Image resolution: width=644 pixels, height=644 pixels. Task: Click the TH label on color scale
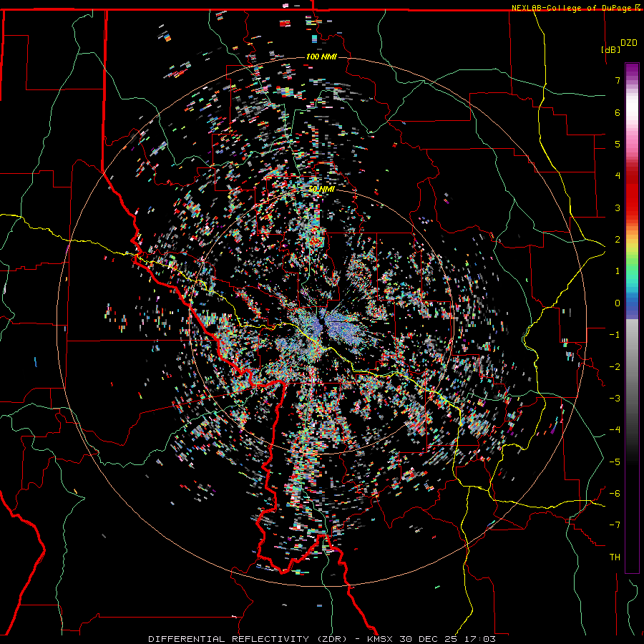click(x=615, y=557)
